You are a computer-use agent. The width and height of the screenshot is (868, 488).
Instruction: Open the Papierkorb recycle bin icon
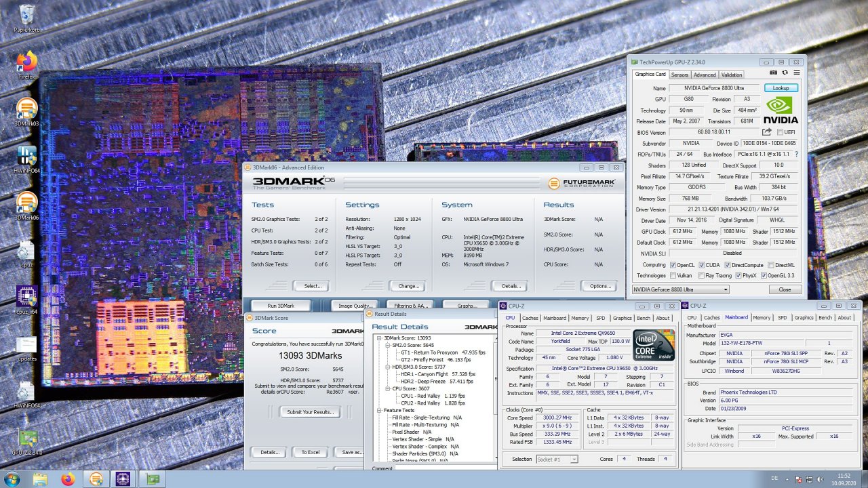tap(27, 18)
